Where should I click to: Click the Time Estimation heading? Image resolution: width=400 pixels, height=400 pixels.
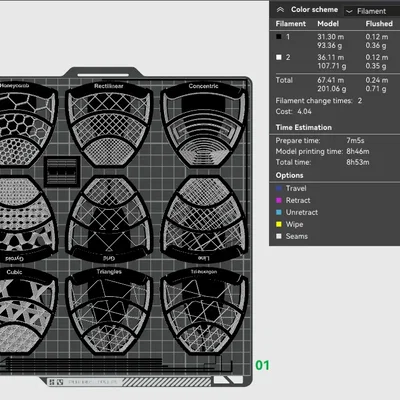(304, 127)
